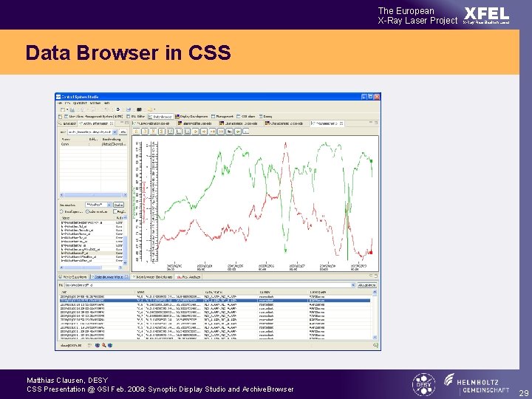The height and width of the screenshot is (399, 532).
Task: Expand the archive URL dropdown arrow
Action: coord(115,132)
